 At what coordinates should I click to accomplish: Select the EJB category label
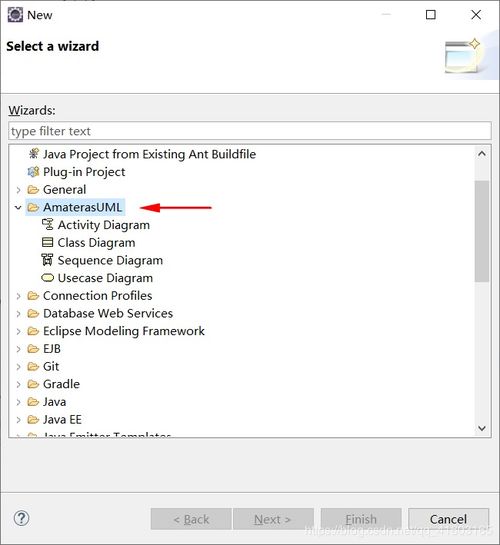(52, 349)
